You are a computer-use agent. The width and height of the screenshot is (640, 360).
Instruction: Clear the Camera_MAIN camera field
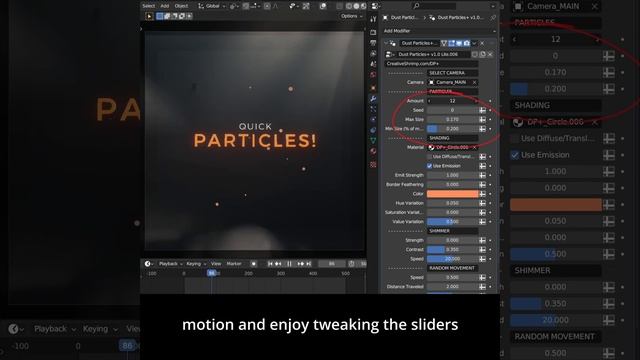click(474, 82)
